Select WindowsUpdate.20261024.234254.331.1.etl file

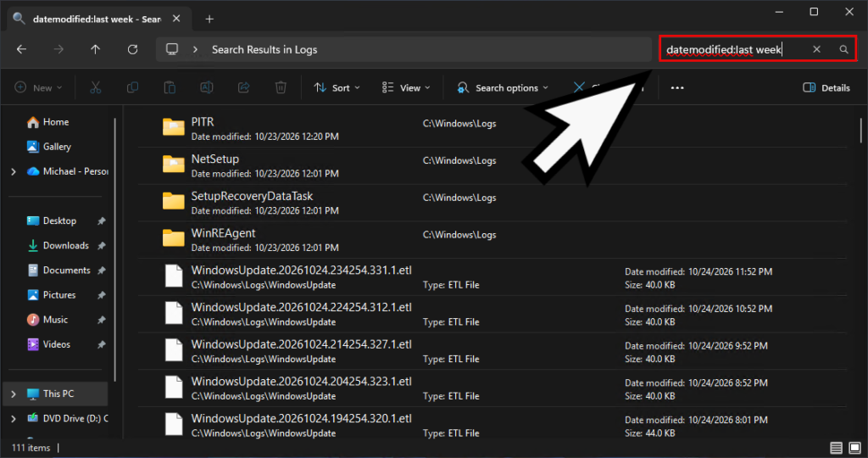[x=492, y=276]
